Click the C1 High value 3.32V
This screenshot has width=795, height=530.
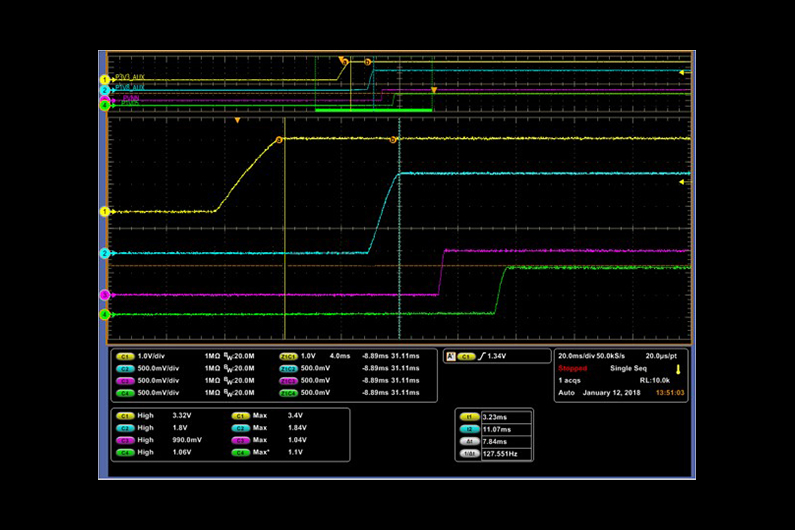pos(182,416)
